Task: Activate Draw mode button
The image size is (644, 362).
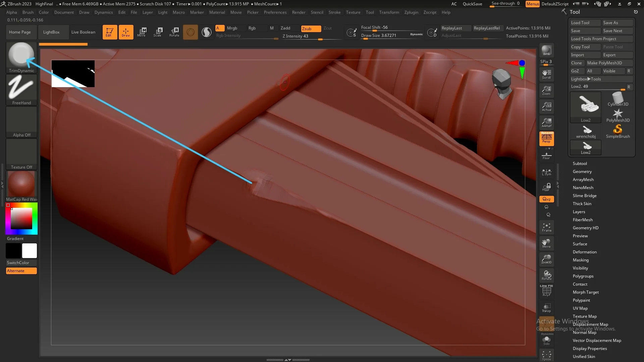Action: [126, 32]
